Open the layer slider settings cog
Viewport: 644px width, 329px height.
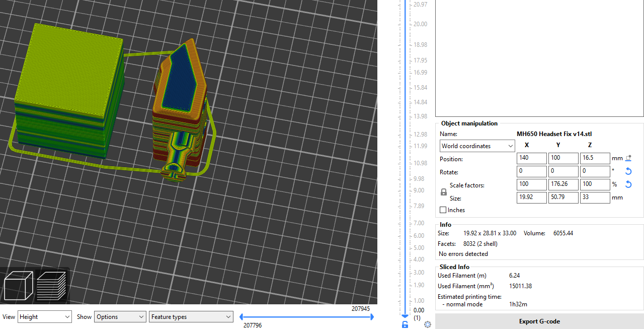click(428, 324)
